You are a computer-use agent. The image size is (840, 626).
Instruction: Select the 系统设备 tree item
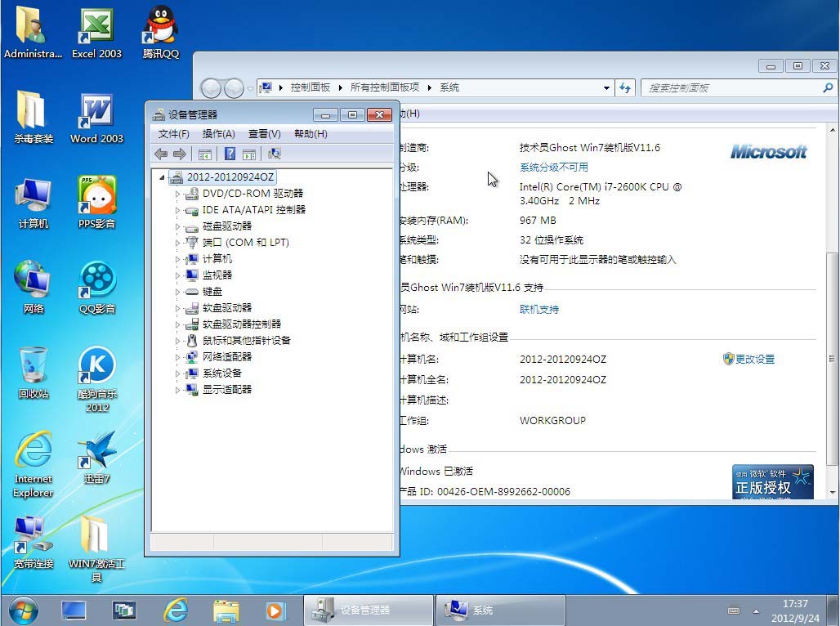[221, 373]
